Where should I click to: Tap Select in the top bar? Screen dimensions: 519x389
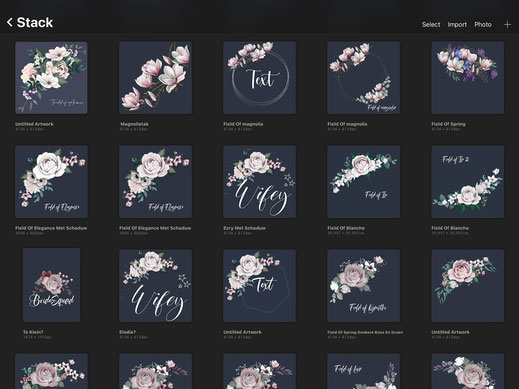coord(431,25)
